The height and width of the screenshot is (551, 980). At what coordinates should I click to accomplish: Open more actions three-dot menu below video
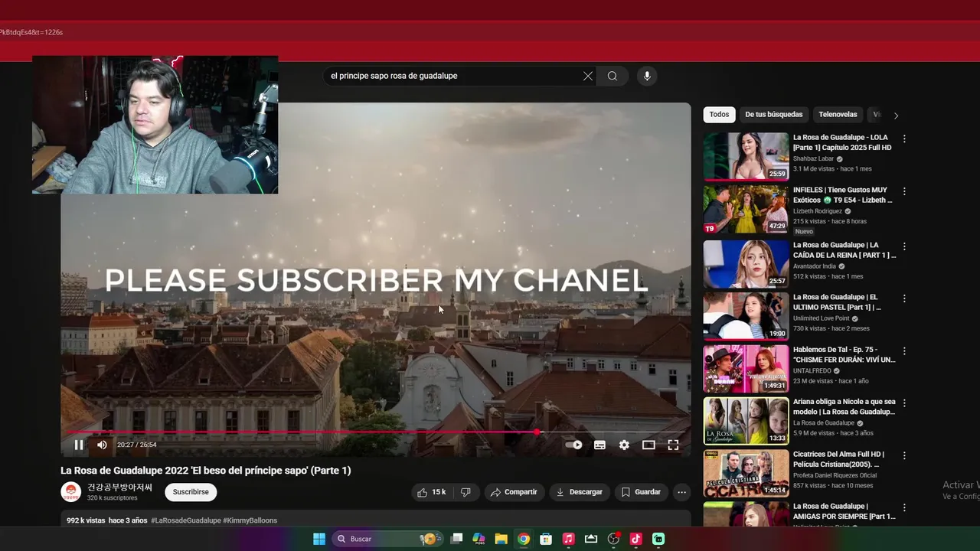point(681,492)
